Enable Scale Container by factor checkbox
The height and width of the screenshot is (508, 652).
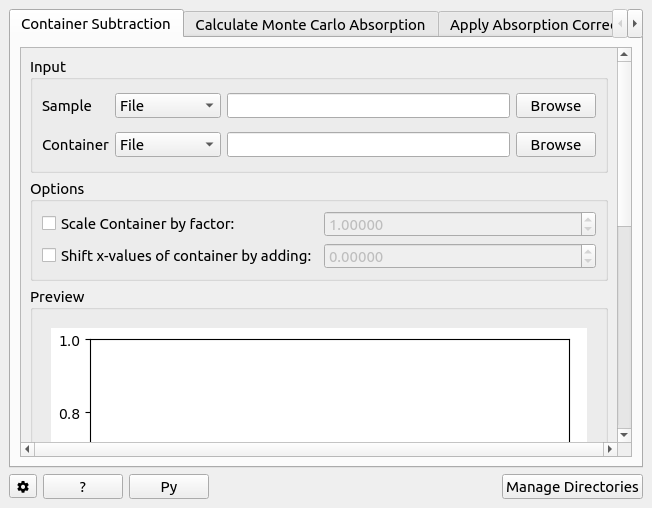(49, 224)
